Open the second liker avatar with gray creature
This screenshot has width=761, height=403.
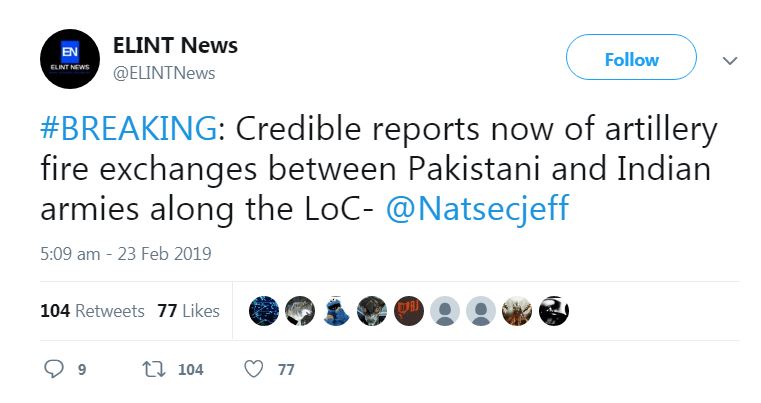tap(299, 311)
